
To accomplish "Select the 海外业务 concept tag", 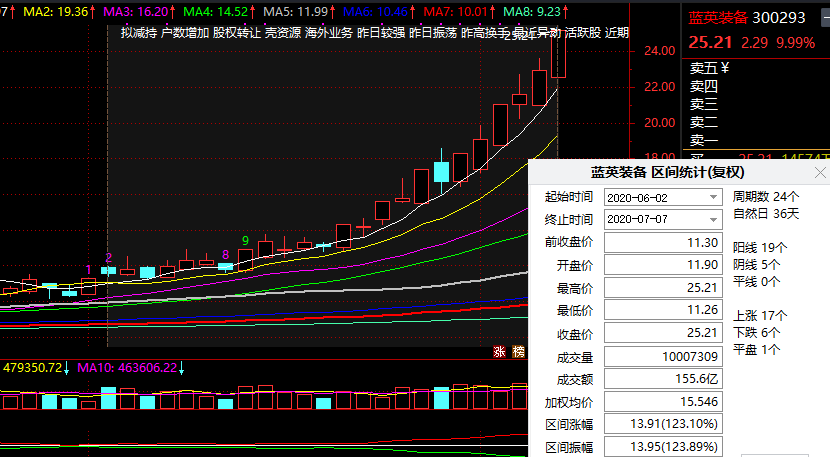I will (329, 32).
